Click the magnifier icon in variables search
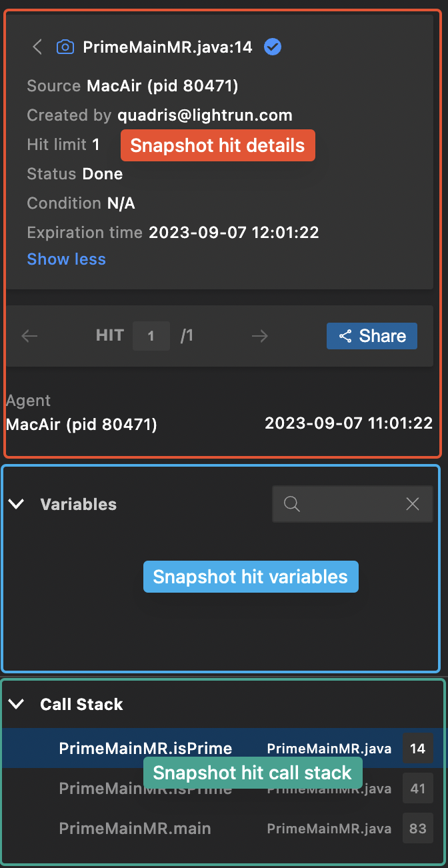The image size is (448, 868). tap(291, 504)
